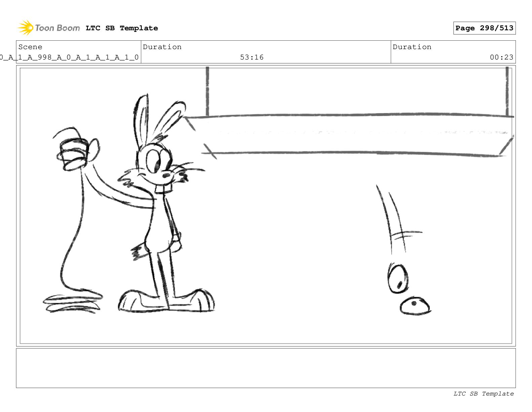532x412 pixels.
Task: Click the empty notes box below panel
Action: 266,368
